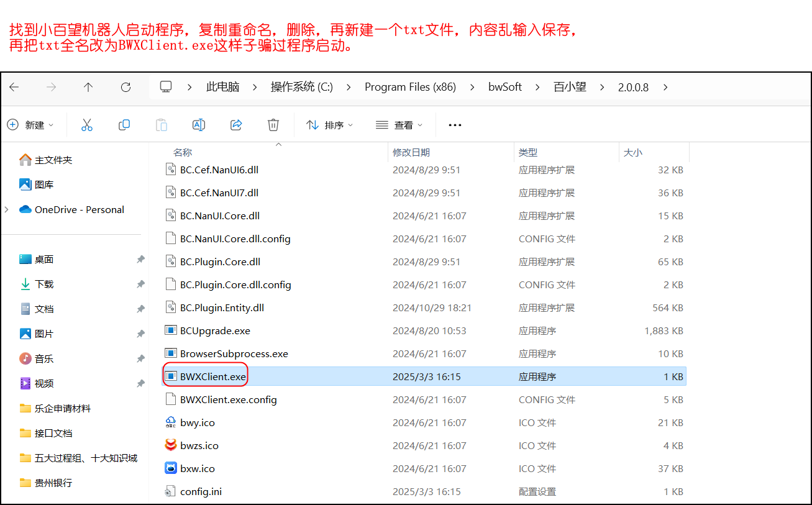Select the BWXClient.exe file

point(213,376)
